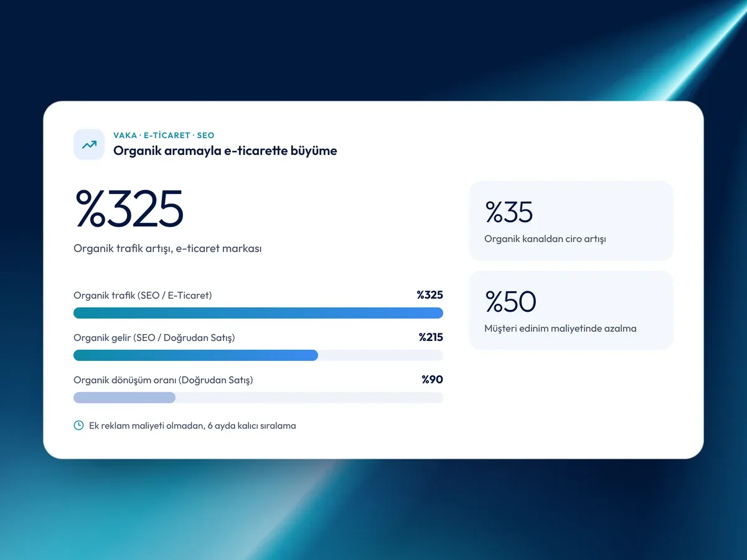Click the %50 stat number

(510, 302)
